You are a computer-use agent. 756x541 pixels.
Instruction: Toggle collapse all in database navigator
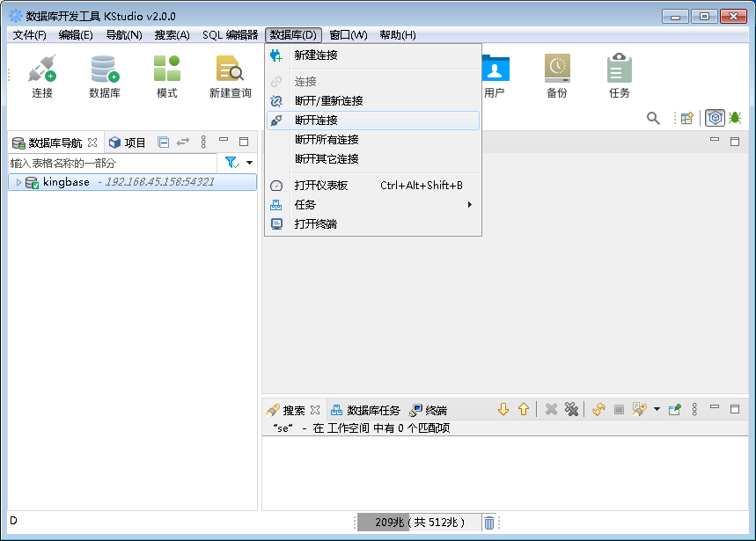point(164,141)
